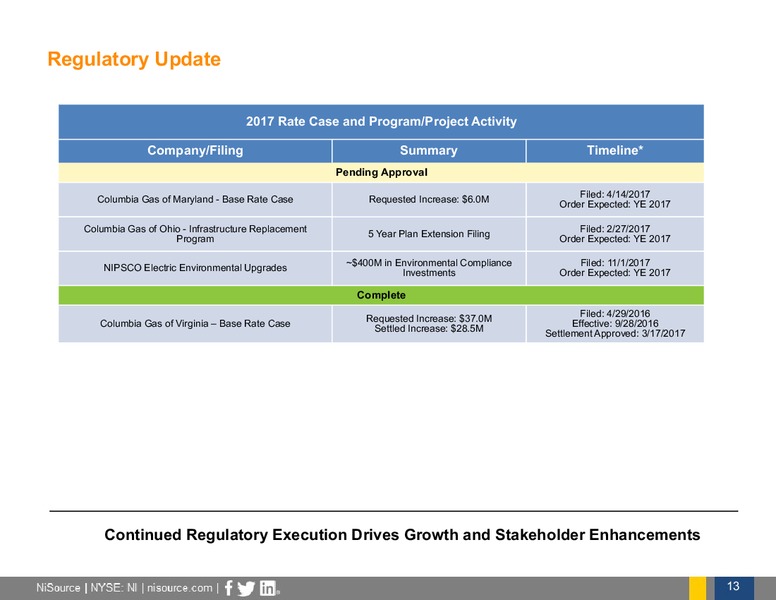Screen dimensions: 776x600
Task: Click the 'Pending Approval' section row
Action: pyautogui.click(x=381, y=173)
